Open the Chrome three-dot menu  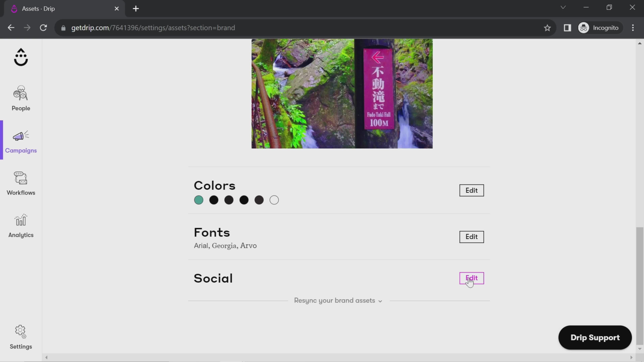click(x=633, y=28)
